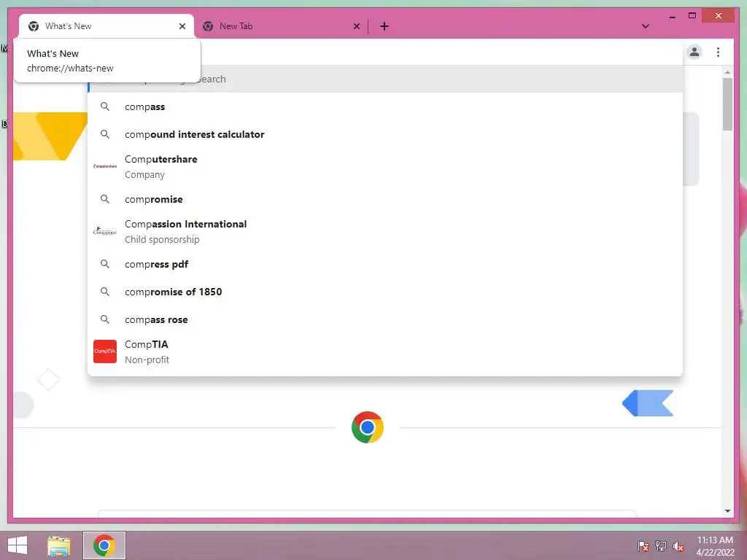Minimize the Chrome window
The height and width of the screenshot is (560, 747).
click(x=672, y=17)
